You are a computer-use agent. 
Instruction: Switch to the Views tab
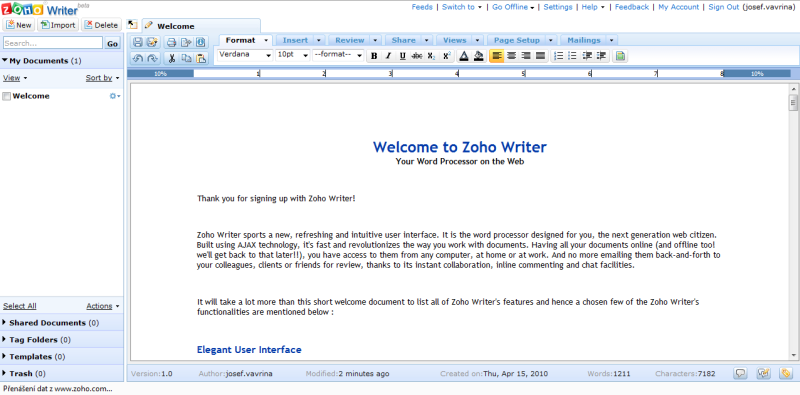(x=455, y=40)
